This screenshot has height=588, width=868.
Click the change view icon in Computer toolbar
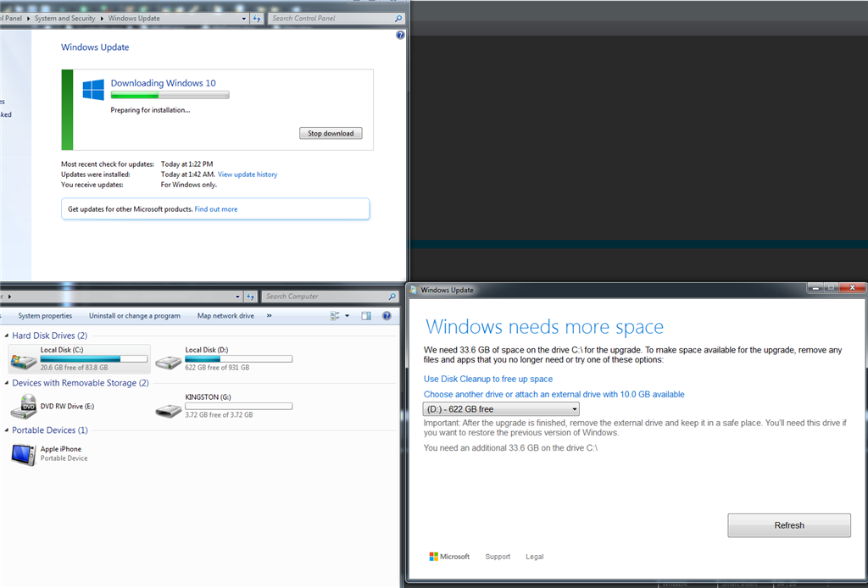tap(335, 316)
